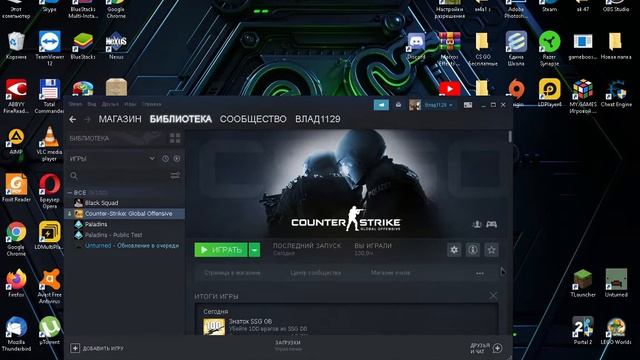Show game information icon
The width and height of the screenshot is (640, 360).
(x=473, y=250)
